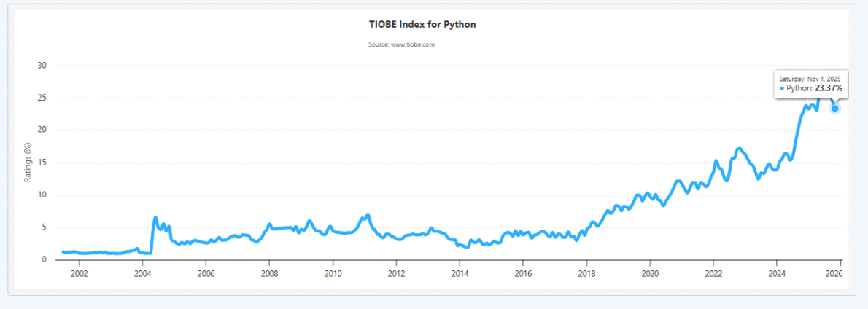
Task: Click the 2018 x-axis label
Action: point(586,273)
